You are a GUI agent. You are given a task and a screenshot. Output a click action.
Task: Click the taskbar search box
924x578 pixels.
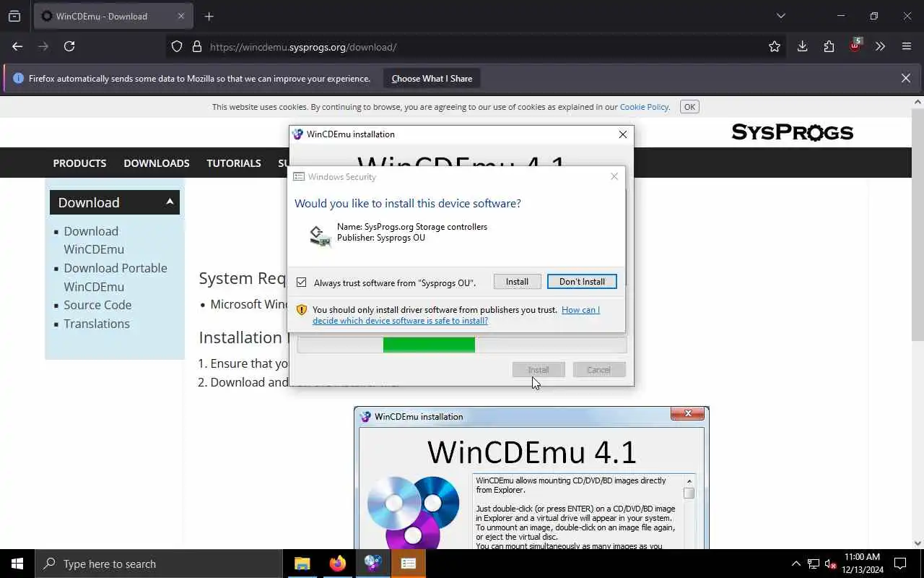point(159,564)
